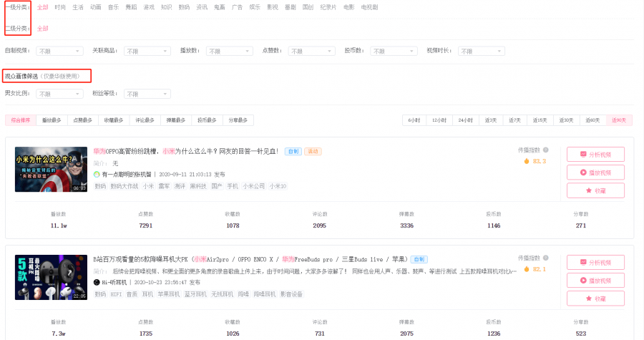The height and width of the screenshot is (340, 644).
Task: Expand the 男女比例 dropdown
Action: coord(59,94)
